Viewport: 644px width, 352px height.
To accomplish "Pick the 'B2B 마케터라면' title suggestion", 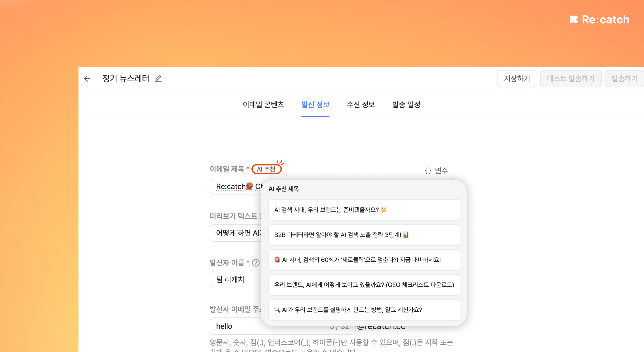I will coord(364,235).
